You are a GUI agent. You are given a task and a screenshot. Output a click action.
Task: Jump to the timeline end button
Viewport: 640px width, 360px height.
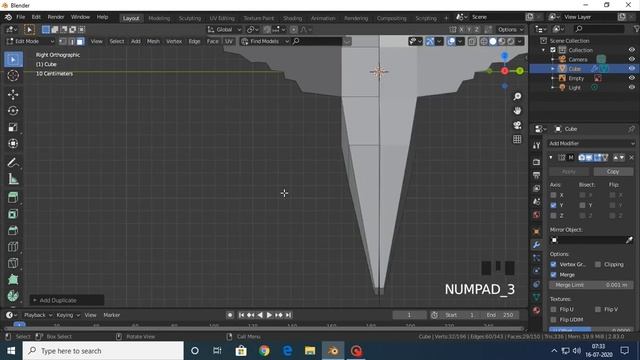point(289,315)
